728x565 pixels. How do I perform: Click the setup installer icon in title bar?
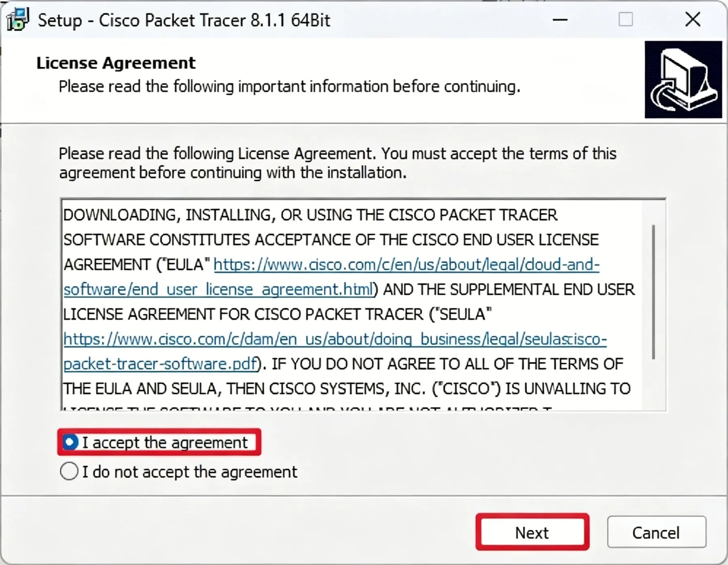coord(17,19)
